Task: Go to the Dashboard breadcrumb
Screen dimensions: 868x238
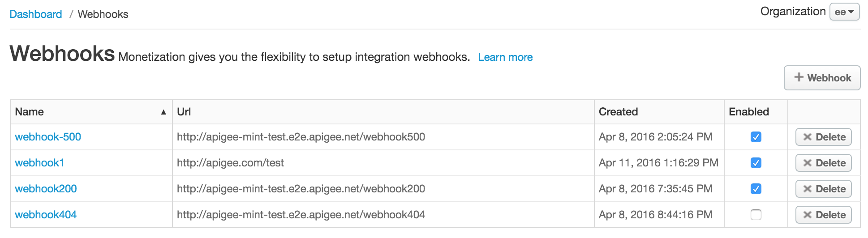Action: click(36, 14)
